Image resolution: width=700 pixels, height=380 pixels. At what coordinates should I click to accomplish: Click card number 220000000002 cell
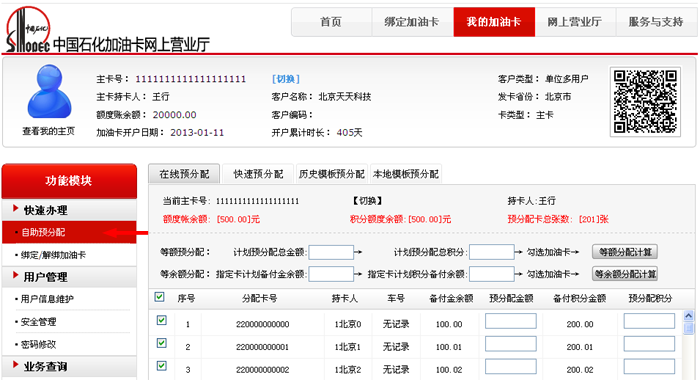(x=262, y=370)
